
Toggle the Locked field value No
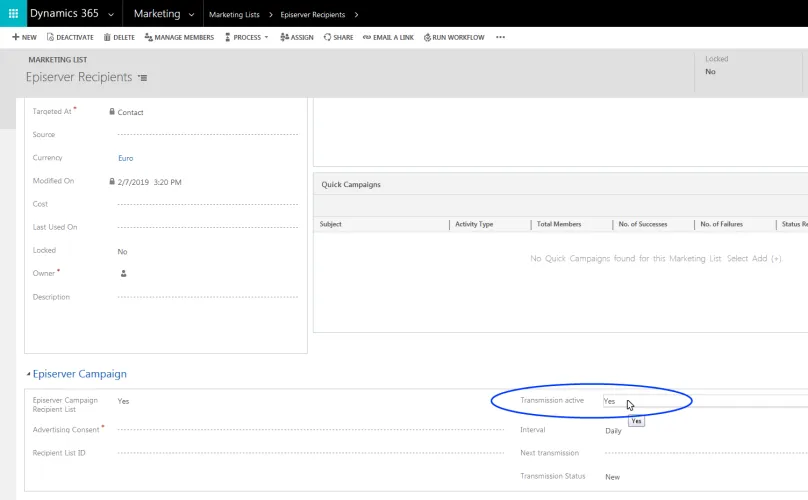tap(122, 252)
